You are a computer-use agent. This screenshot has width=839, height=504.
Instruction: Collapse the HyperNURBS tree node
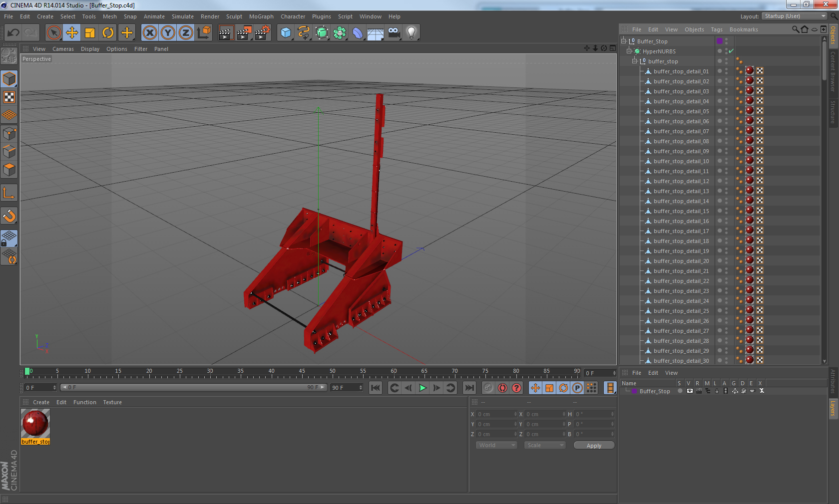629,51
